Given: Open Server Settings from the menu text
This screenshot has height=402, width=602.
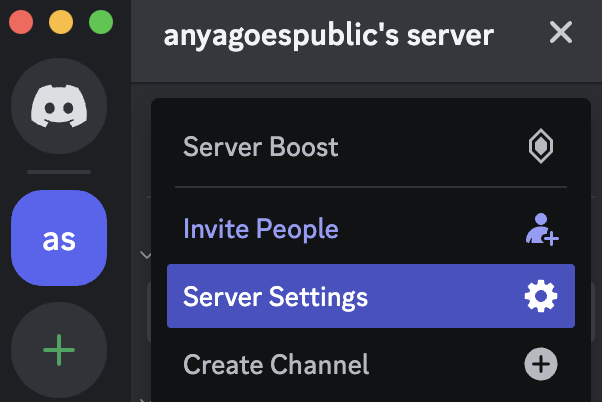Looking at the screenshot, I should click(x=275, y=297).
